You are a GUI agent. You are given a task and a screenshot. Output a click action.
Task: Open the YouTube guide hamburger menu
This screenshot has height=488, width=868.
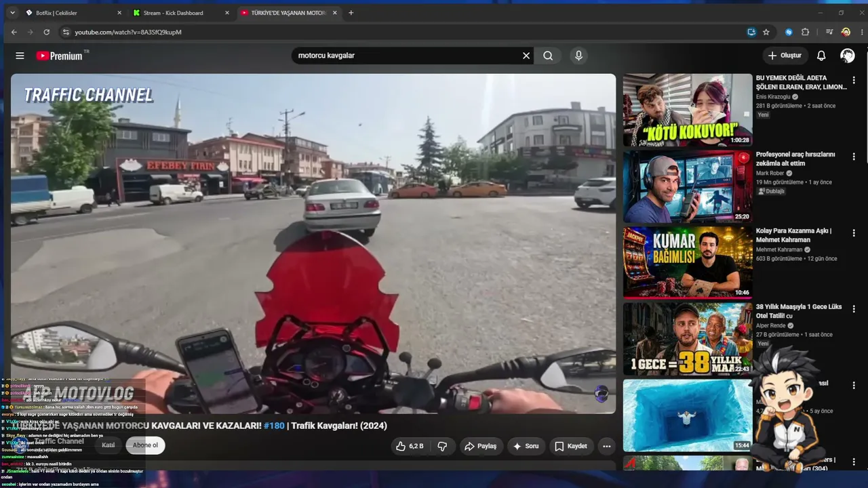[20, 56]
